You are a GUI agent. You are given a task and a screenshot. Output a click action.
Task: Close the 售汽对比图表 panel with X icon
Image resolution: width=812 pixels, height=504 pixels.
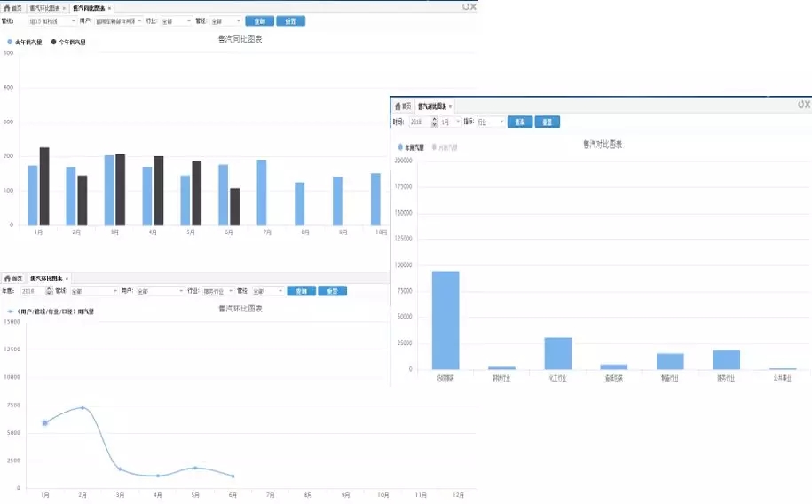(808, 105)
